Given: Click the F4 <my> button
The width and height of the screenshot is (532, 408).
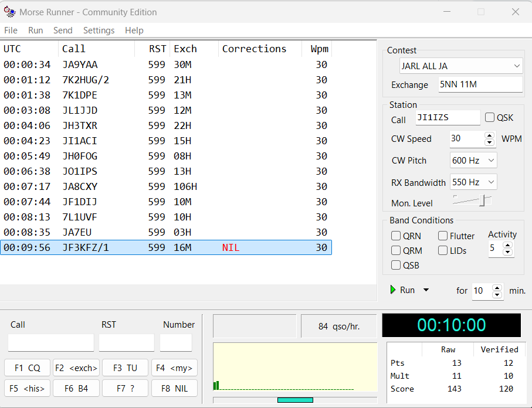Looking at the screenshot, I should point(174,368).
